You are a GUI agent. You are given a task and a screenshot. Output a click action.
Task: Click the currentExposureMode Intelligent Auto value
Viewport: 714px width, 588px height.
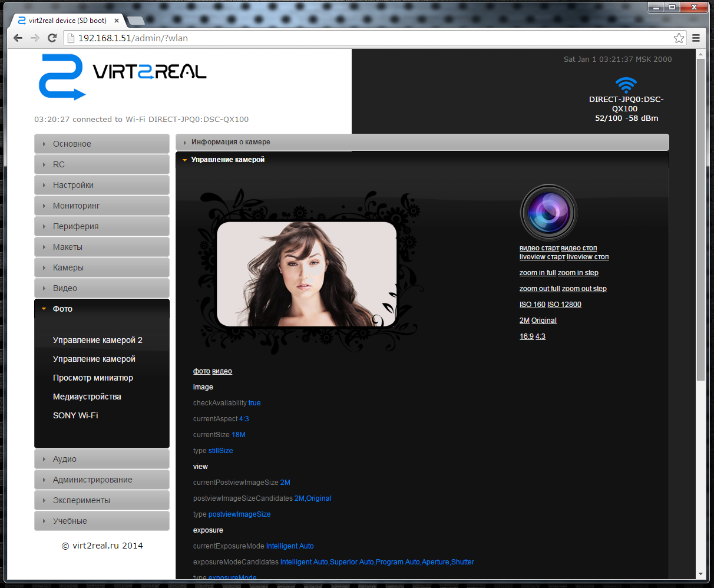click(x=290, y=546)
